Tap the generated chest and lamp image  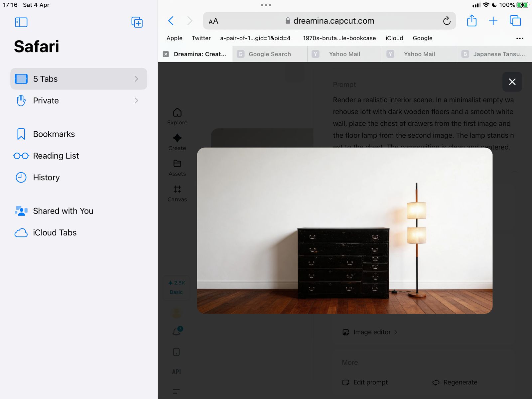(x=345, y=231)
